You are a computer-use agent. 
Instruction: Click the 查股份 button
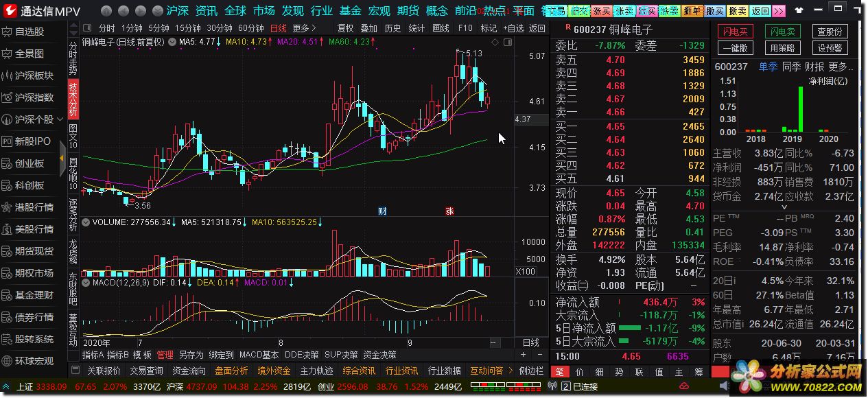[x=830, y=32]
